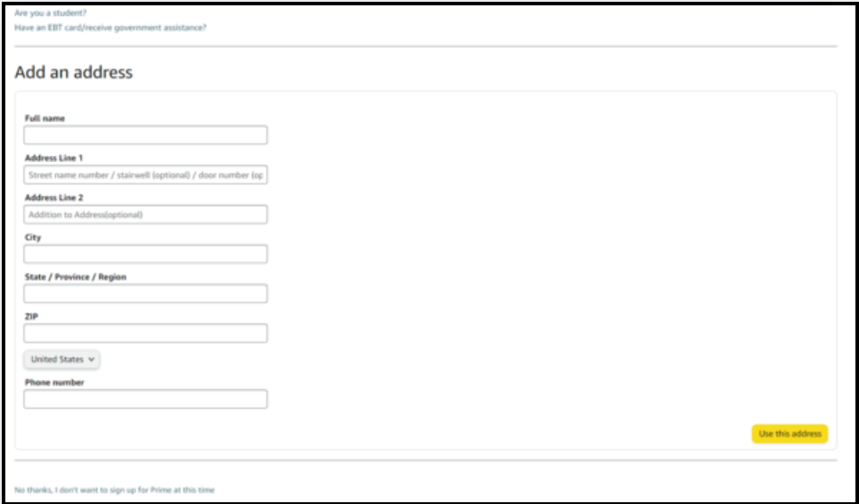The image size is (859, 504).
Task: Select the Address Line 2 optional field
Action: [145, 215]
